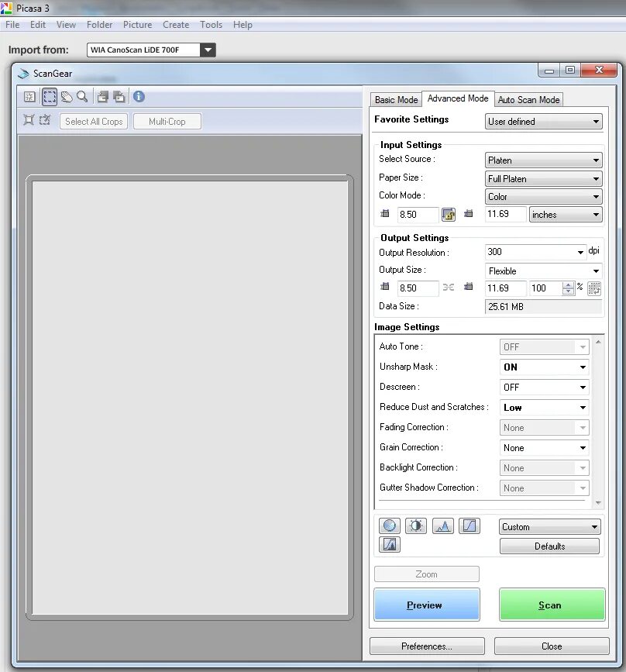The image size is (626, 672).
Task: Click the Preview button
Action: [x=427, y=605]
